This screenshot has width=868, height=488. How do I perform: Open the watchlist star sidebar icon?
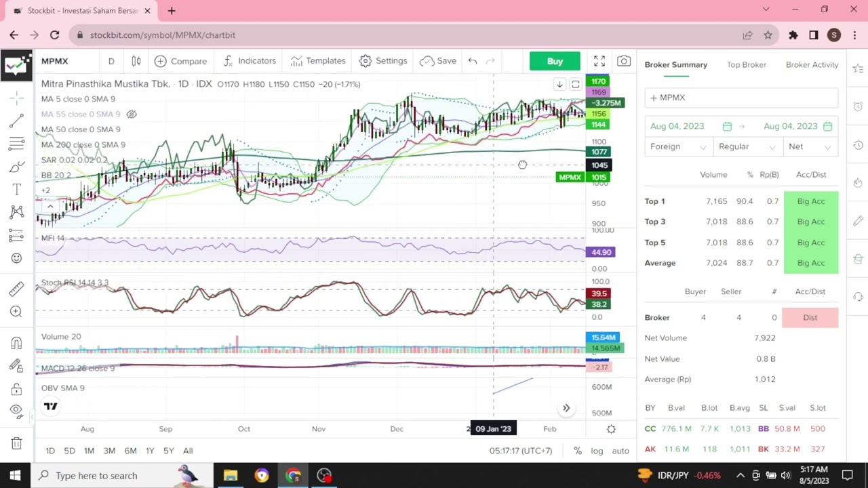point(858,68)
